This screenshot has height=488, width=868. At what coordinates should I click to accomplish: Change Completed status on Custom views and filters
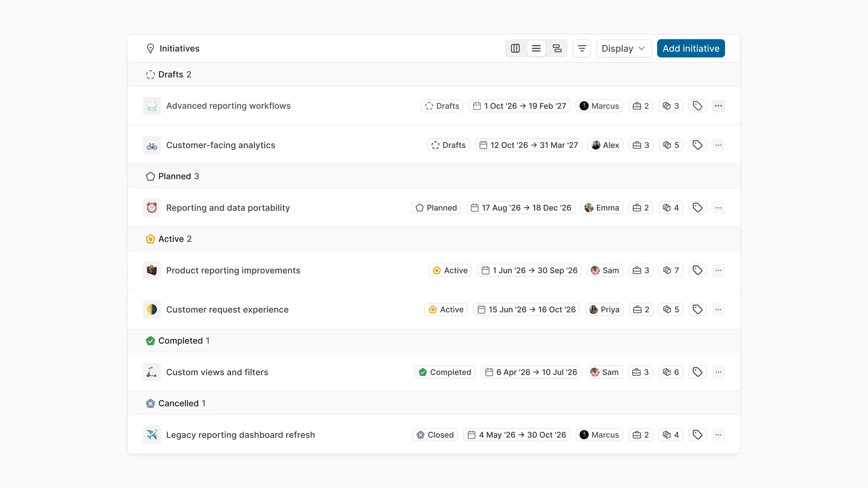(444, 372)
